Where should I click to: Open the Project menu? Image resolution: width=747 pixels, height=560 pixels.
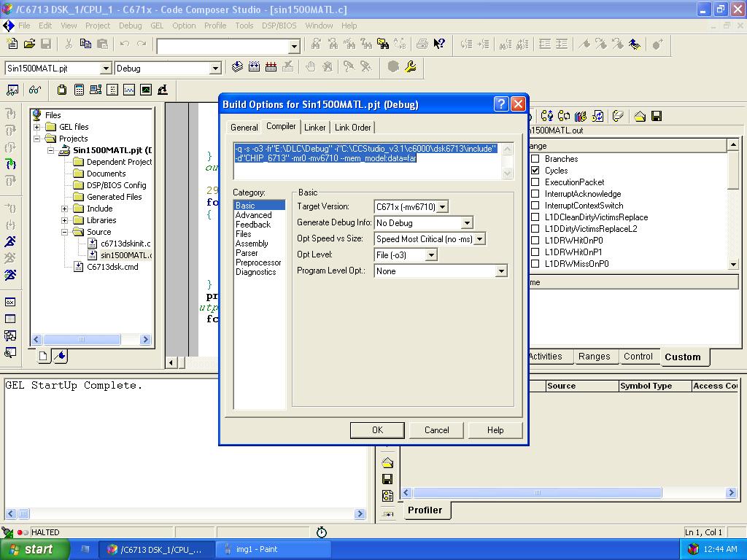pyautogui.click(x=98, y=26)
